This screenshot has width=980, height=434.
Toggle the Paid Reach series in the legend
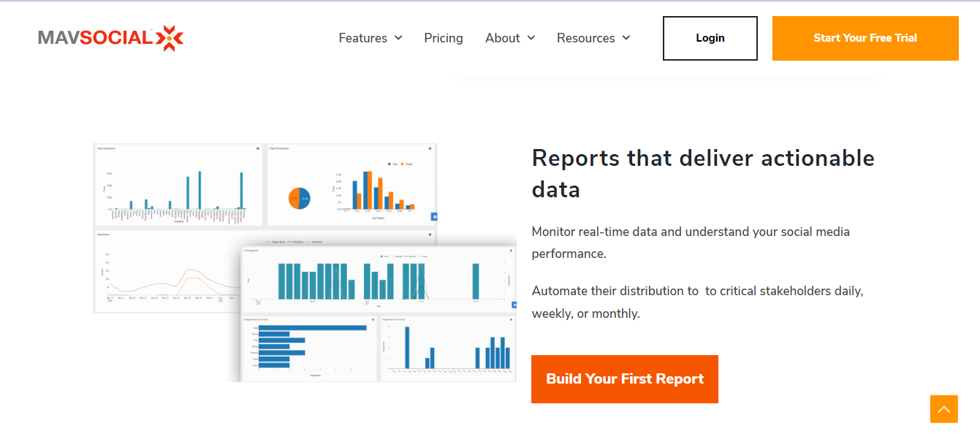click(296, 241)
